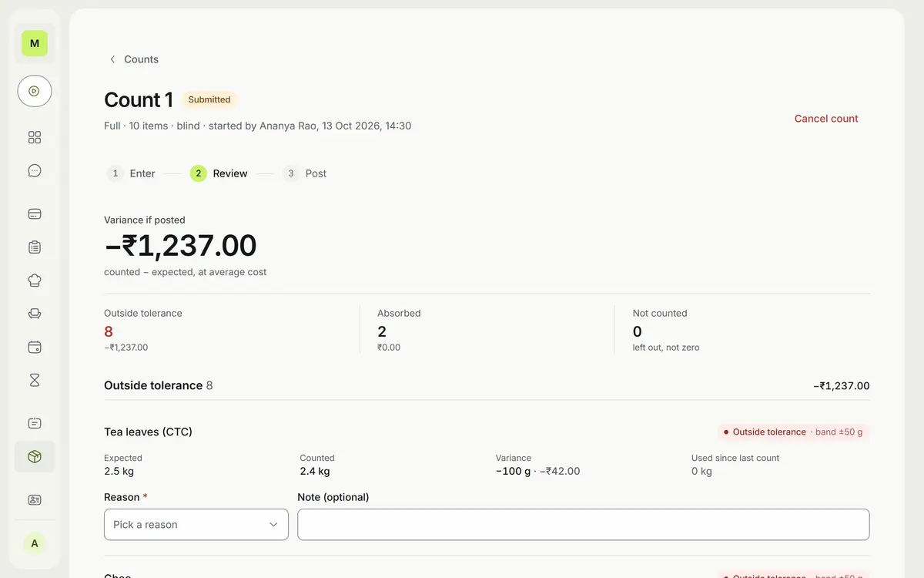Select step 2 Review
Screen dimensions: 924x578
point(219,173)
